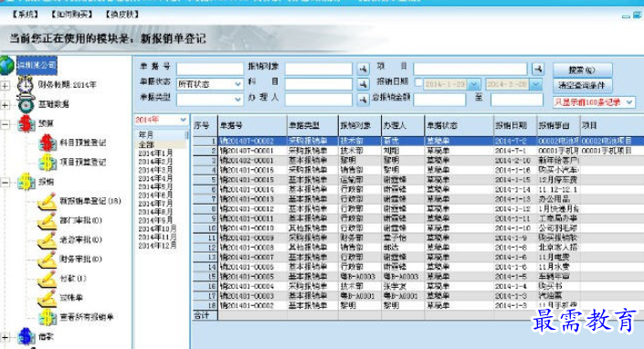
Task: Click the blue dollar icon for 借款
Action: 26,336
